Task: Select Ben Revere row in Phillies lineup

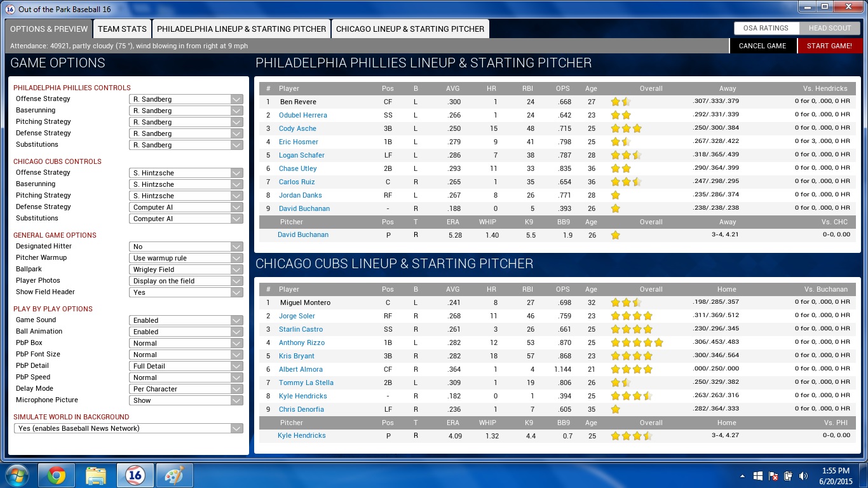Action: coord(557,102)
